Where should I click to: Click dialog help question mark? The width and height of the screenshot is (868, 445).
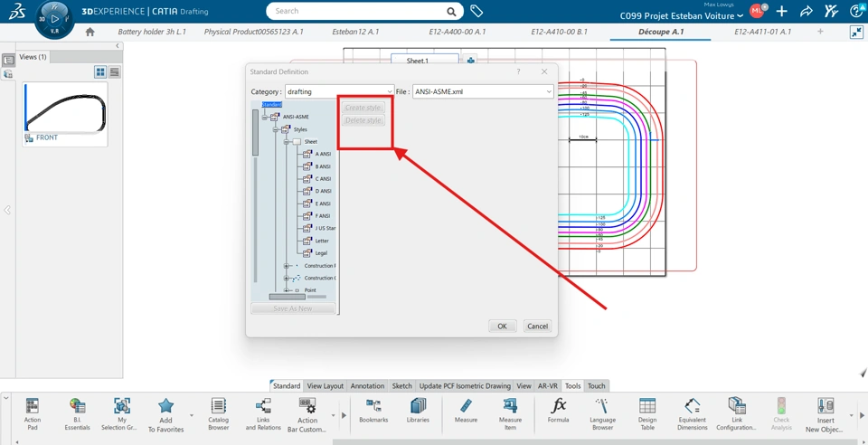(x=518, y=72)
